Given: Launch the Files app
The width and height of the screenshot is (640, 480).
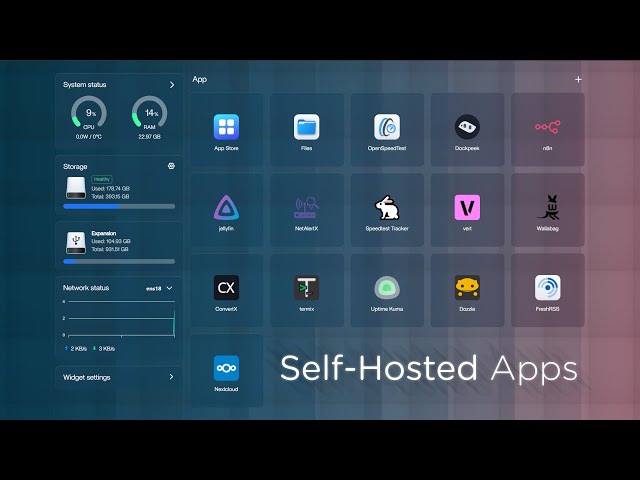Looking at the screenshot, I should coord(307,129).
